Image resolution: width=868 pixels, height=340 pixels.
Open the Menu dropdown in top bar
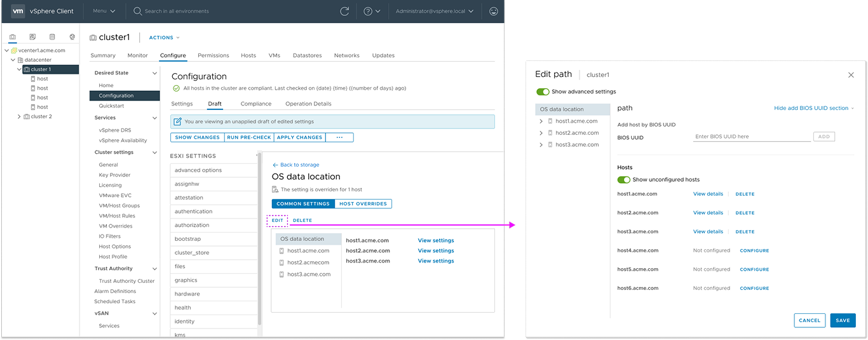coord(104,11)
